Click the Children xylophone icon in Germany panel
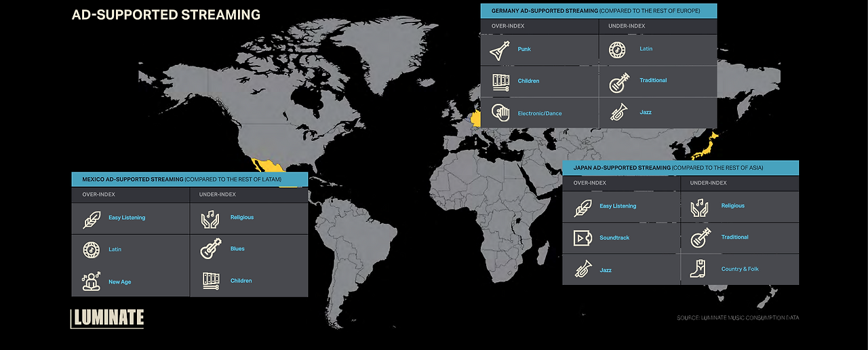868x350 pixels. [x=500, y=81]
